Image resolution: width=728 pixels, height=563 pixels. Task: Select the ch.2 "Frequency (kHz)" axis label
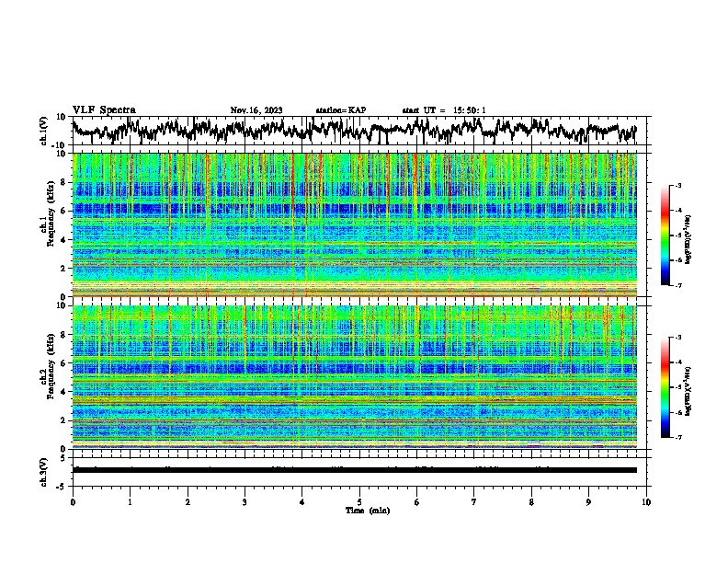(51, 366)
